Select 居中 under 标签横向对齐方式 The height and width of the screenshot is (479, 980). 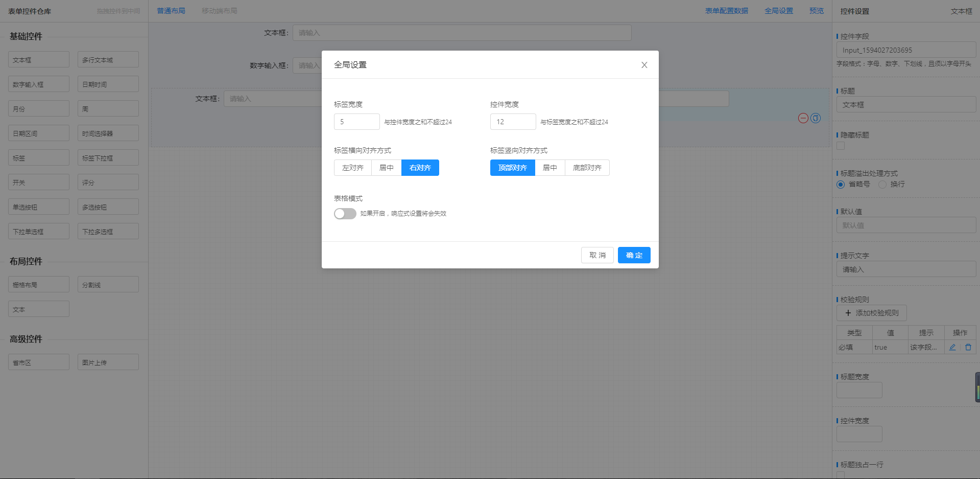[x=387, y=168]
